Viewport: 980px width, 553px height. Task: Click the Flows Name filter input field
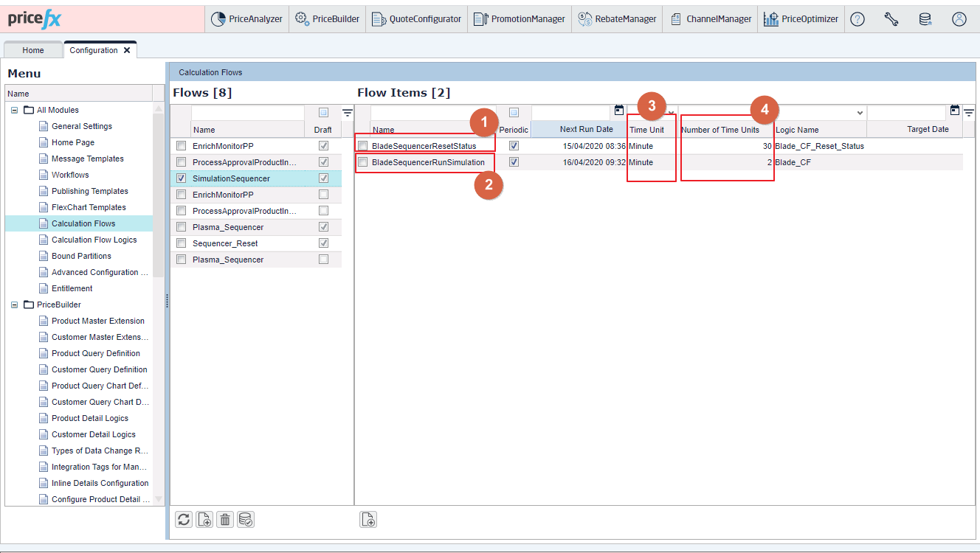247,113
